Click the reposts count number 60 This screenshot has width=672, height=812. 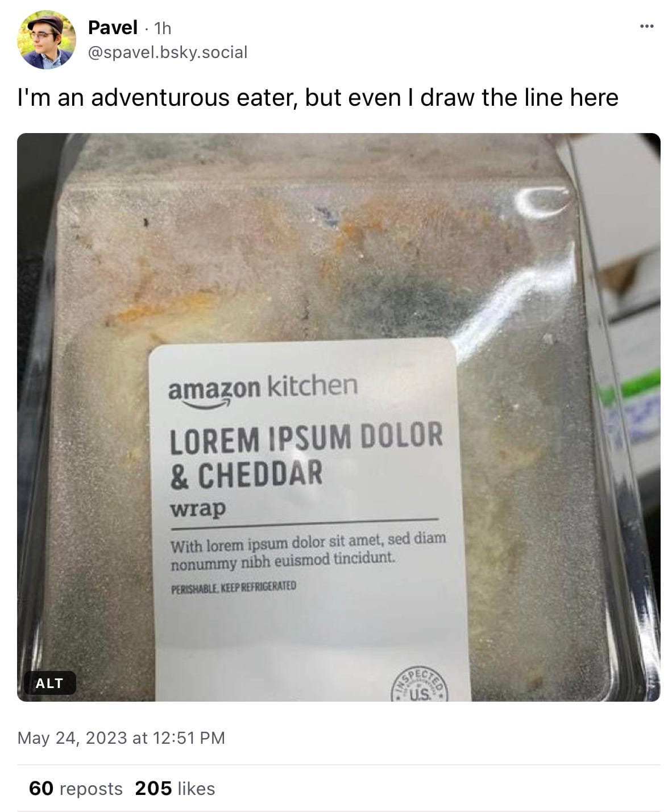41,789
